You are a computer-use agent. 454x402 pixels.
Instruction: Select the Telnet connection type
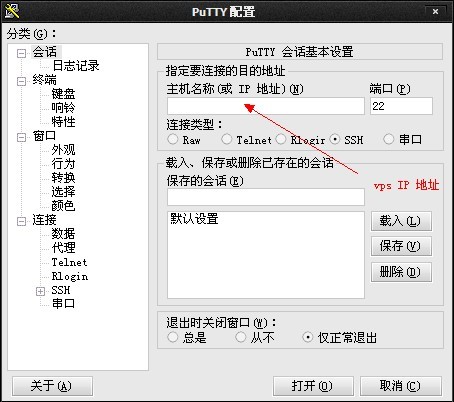point(227,139)
